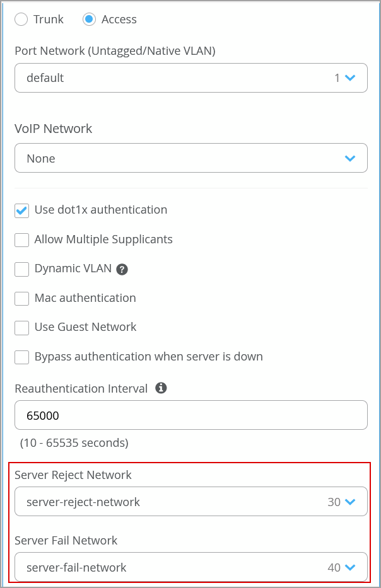Image resolution: width=381 pixels, height=588 pixels.
Task: Enable Bypass authentication when server is down
Action: [22, 357]
